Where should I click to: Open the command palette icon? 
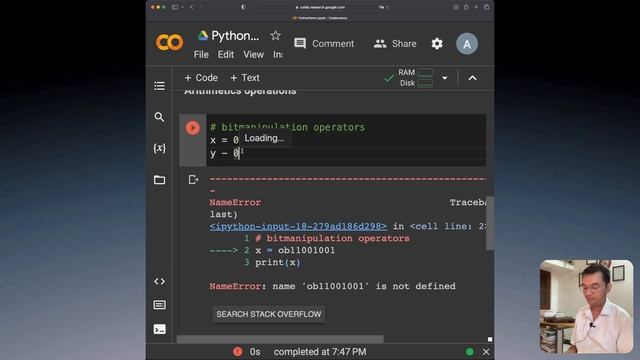click(160, 305)
